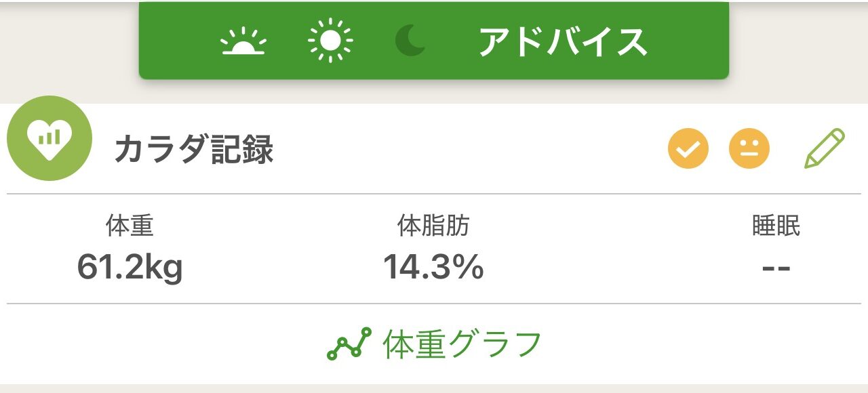Image resolution: width=868 pixels, height=393 pixels.
Task: Tap the crescent moon night icon
Action: pyautogui.click(x=412, y=41)
